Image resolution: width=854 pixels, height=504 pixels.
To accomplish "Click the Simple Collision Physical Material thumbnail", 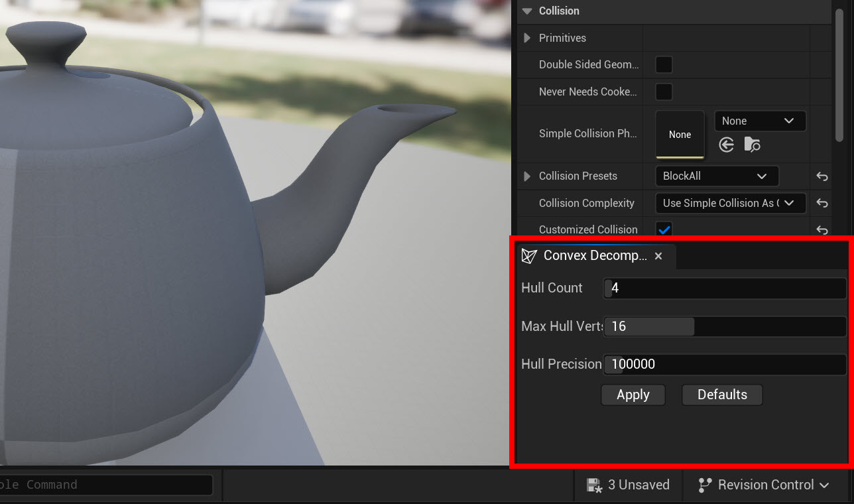I will point(680,135).
